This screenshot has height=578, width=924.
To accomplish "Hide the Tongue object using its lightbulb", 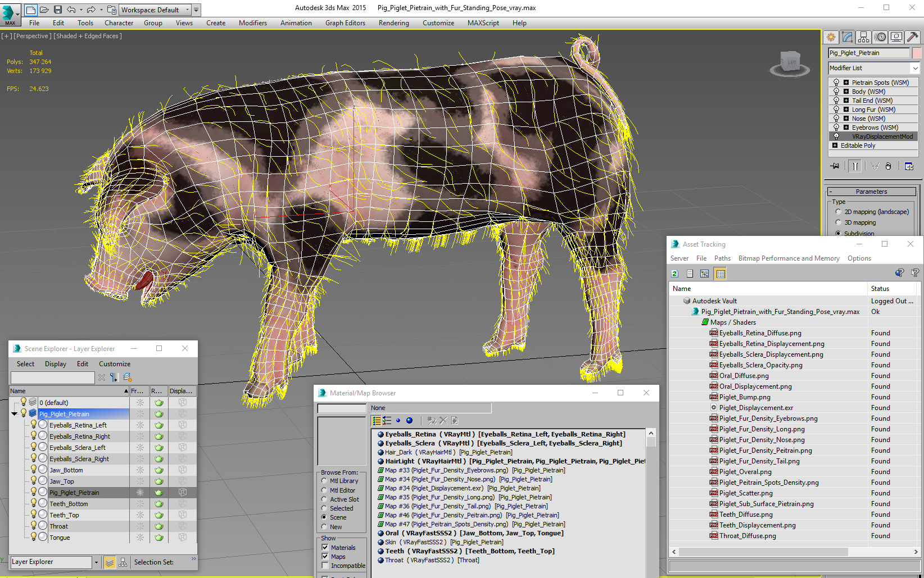I will 34,536.
